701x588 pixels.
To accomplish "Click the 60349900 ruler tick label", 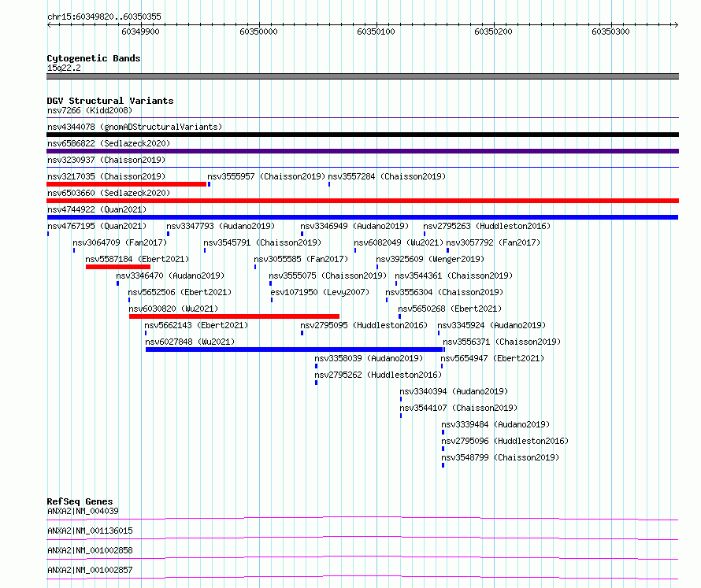I will click(140, 31).
